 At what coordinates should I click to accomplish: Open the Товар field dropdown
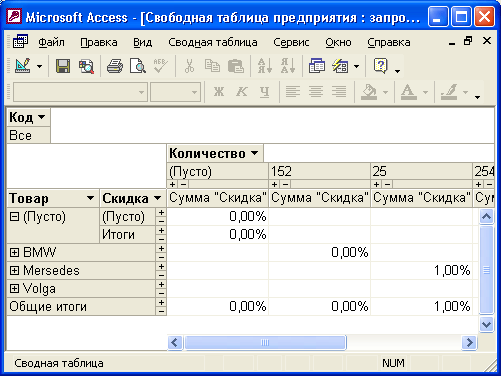tap(90, 198)
